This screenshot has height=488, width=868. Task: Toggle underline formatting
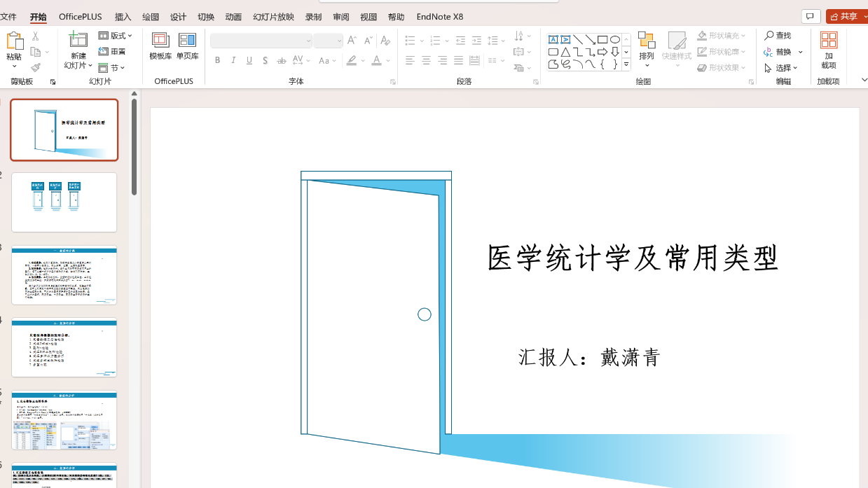tap(249, 61)
